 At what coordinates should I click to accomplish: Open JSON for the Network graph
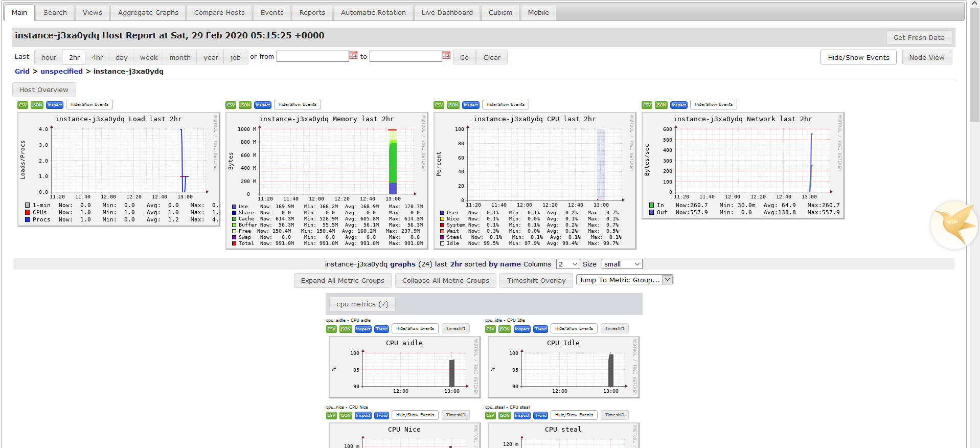tap(661, 105)
